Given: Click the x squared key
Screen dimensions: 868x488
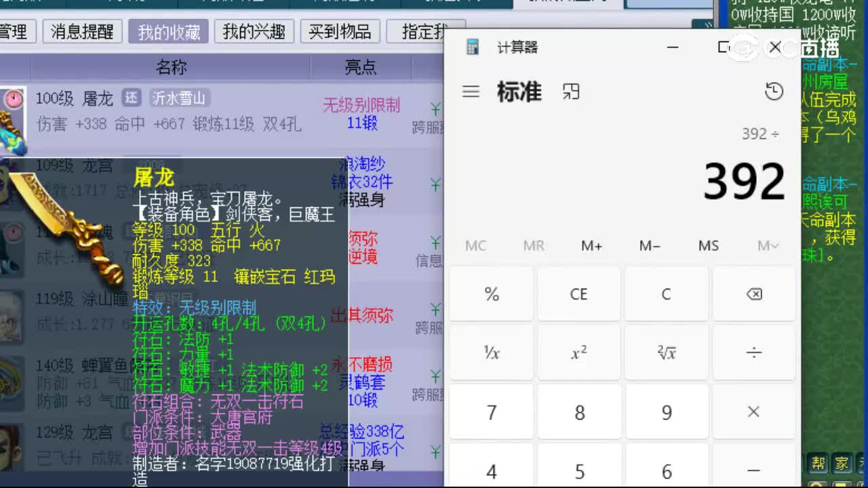Looking at the screenshot, I should (579, 352).
